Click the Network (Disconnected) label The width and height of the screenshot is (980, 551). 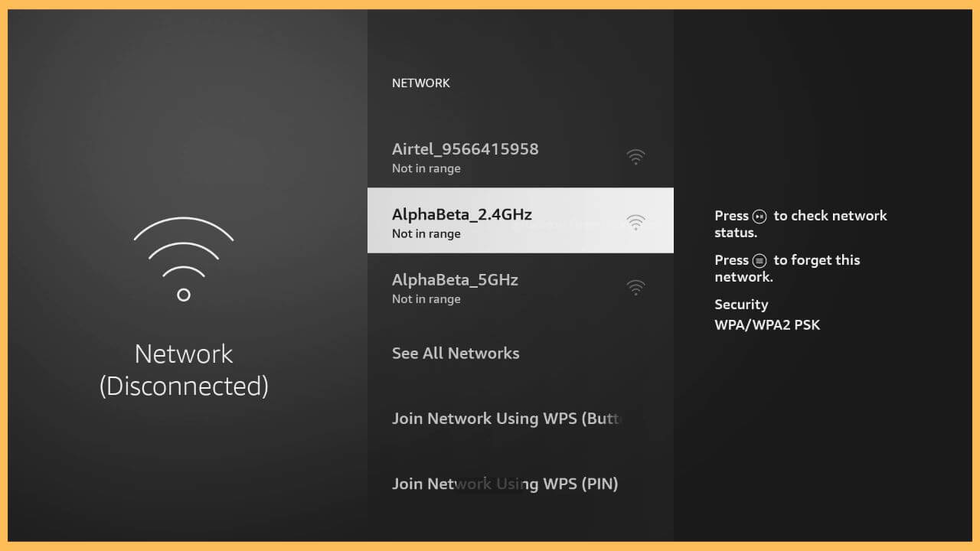184,370
